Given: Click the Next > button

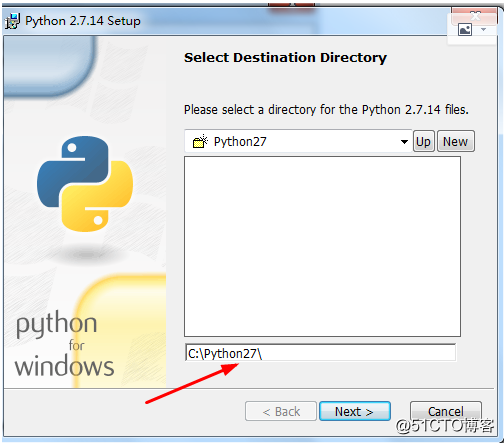Looking at the screenshot, I should (x=355, y=411).
